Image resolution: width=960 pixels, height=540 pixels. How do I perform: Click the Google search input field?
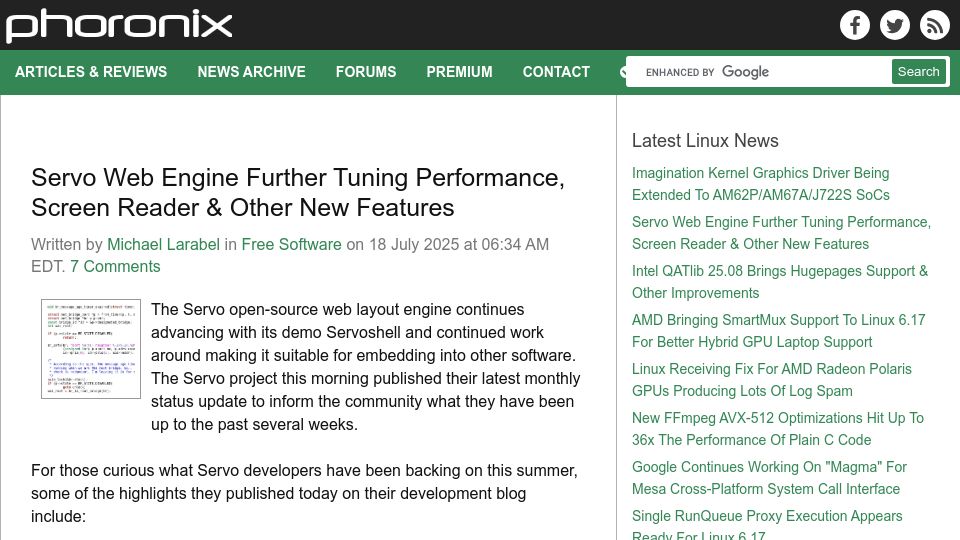(759, 72)
